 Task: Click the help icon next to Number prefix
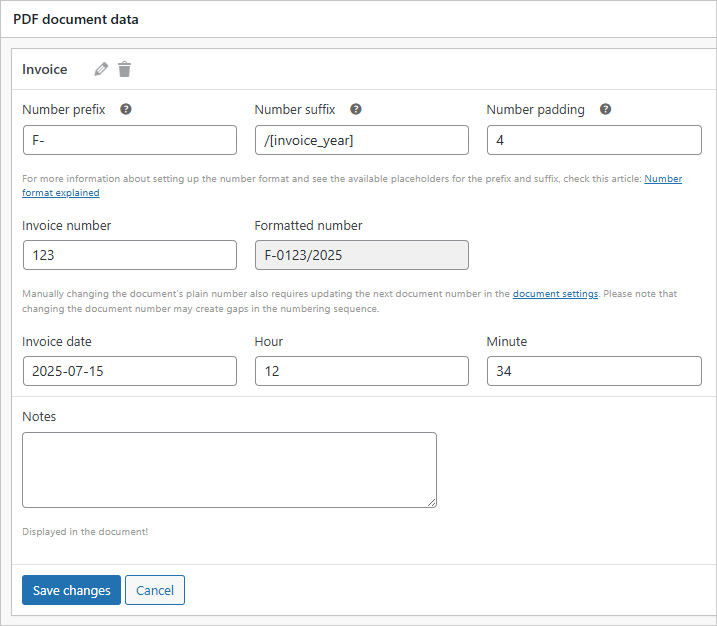(x=126, y=110)
